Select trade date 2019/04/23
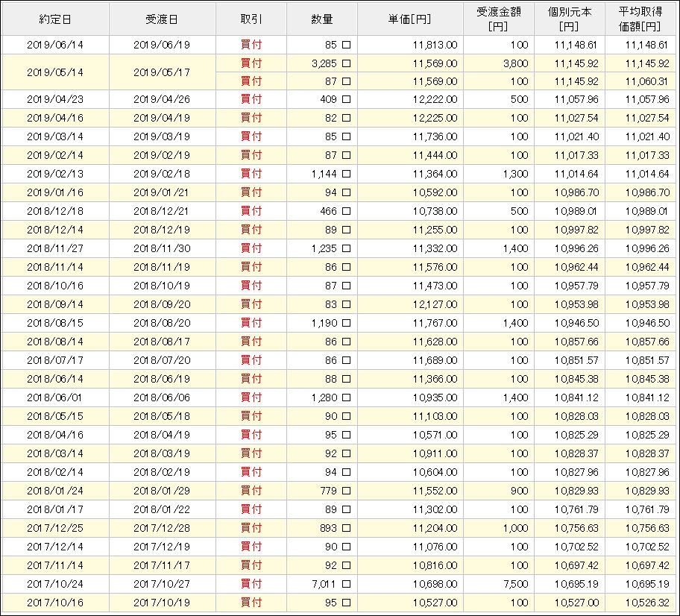The height and width of the screenshot is (616, 680). pyautogui.click(x=55, y=99)
